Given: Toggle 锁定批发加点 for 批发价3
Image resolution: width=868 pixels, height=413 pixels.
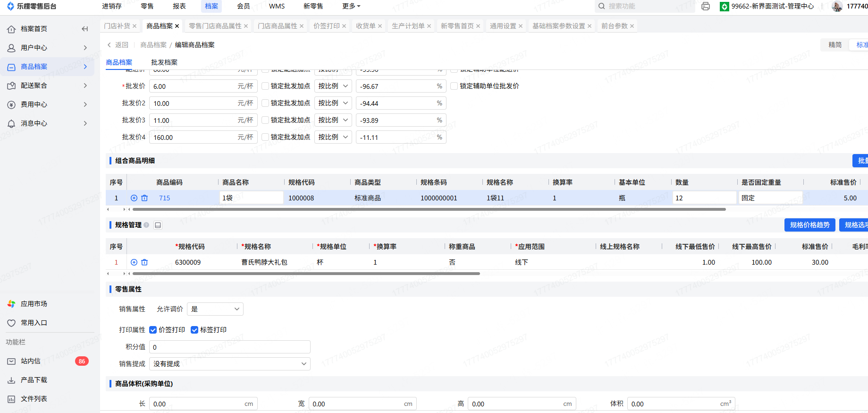Looking at the screenshot, I should coord(265,120).
